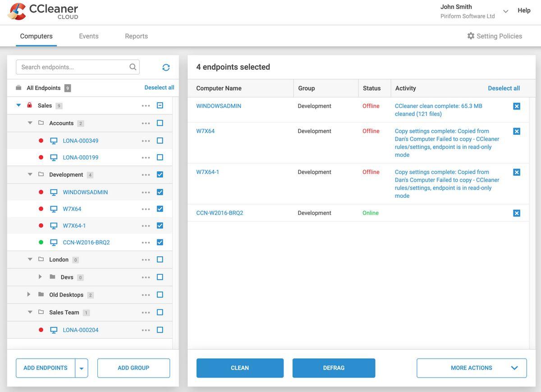Focus the Search endpoints field
Screen dimensions: 541x392
pyautogui.click(x=78, y=67)
